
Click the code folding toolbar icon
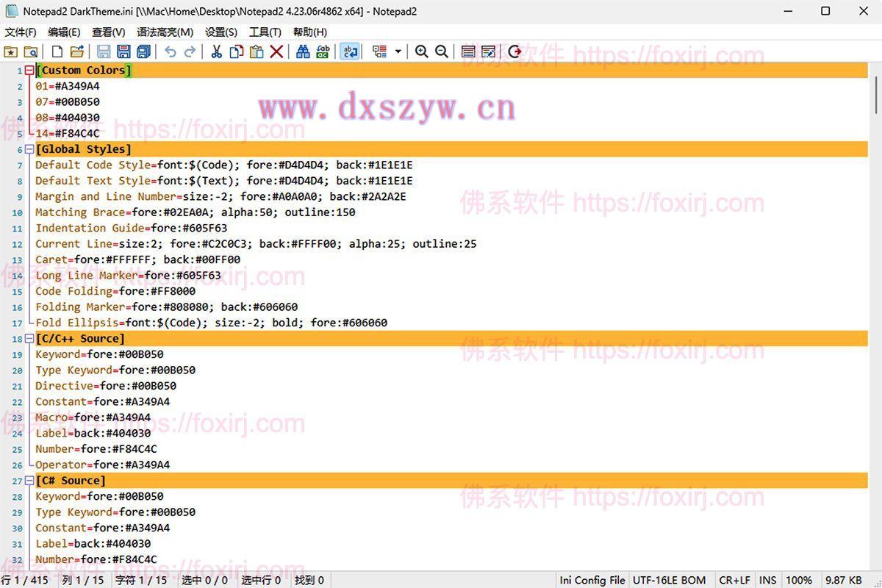tap(379, 51)
